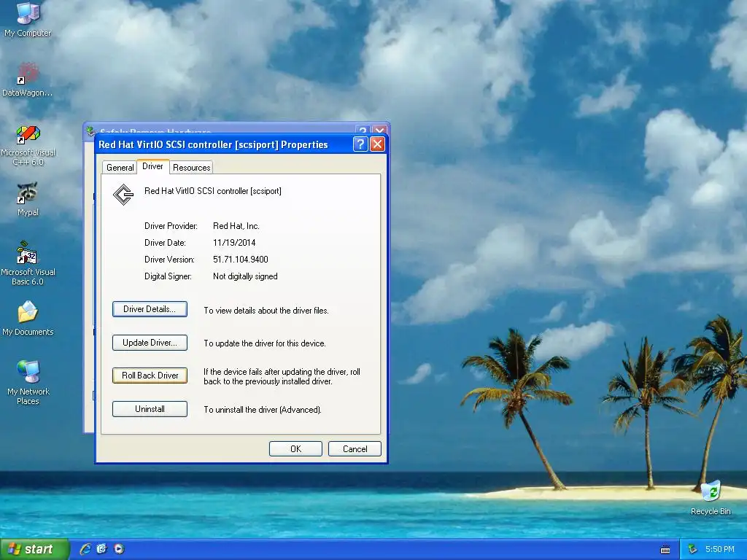Launch Internet Explorer from Quick Launch
The width and height of the screenshot is (747, 560).
point(85,549)
